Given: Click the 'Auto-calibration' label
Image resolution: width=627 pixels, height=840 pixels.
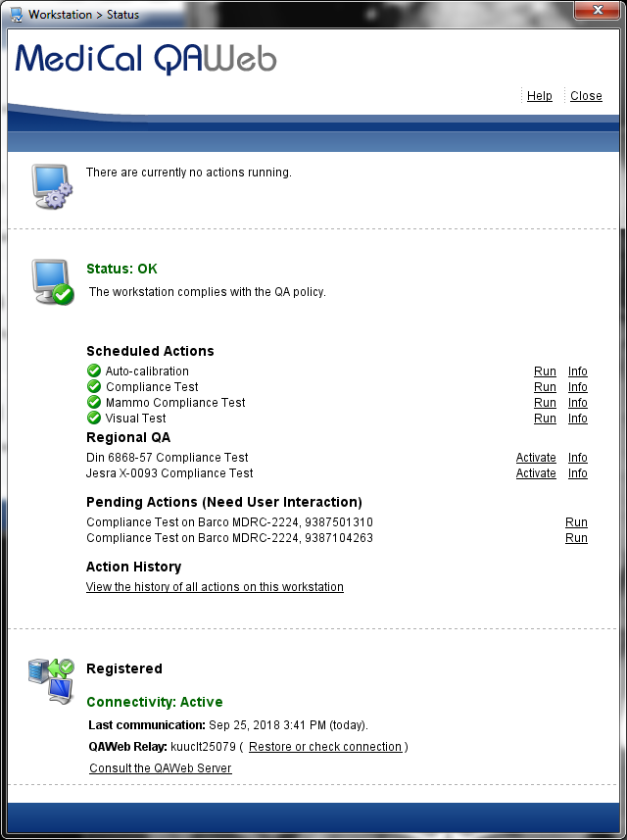Looking at the screenshot, I should (147, 371).
